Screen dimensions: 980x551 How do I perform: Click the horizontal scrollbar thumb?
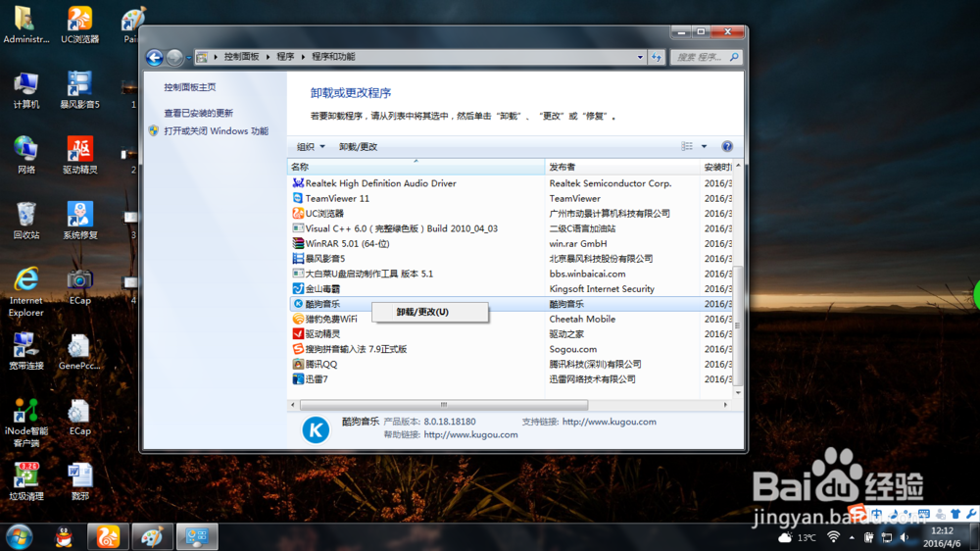click(x=444, y=405)
